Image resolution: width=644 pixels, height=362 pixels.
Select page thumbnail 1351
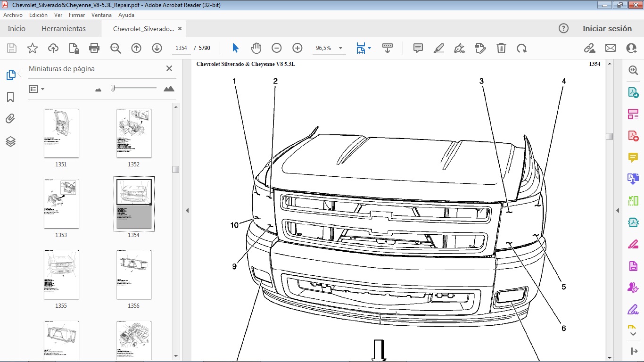pos(61,133)
